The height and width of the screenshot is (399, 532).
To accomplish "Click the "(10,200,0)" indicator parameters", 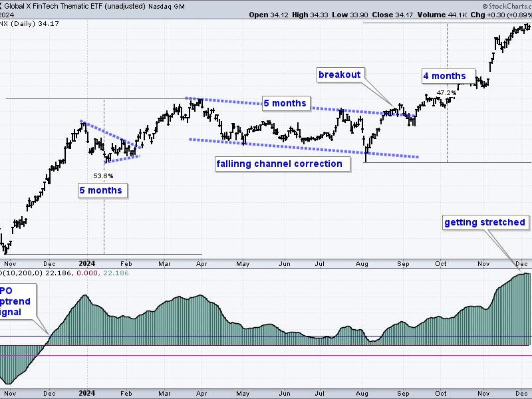I will [x=21, y=273].
